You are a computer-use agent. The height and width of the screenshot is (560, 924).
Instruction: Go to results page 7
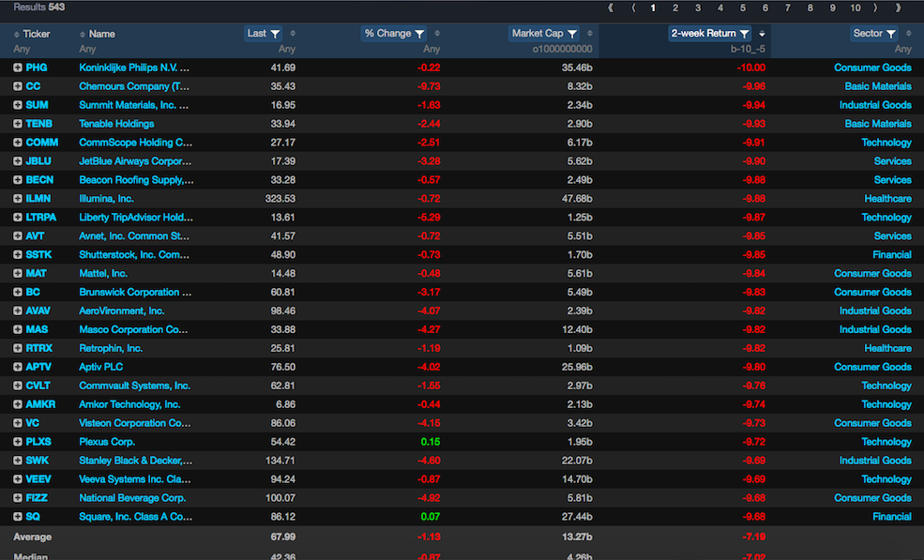(x=787, y=8)
